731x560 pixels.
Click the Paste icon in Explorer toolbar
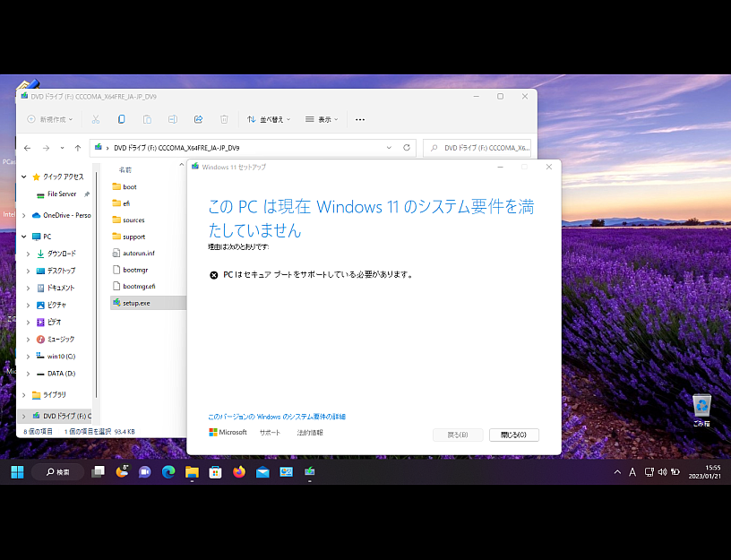pyautogui.click(x=147, y=119)
